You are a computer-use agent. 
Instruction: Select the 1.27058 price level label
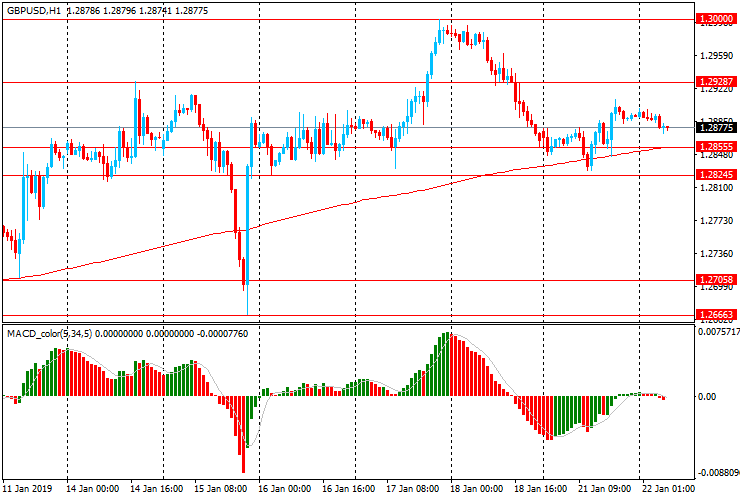tap(716, 280)
